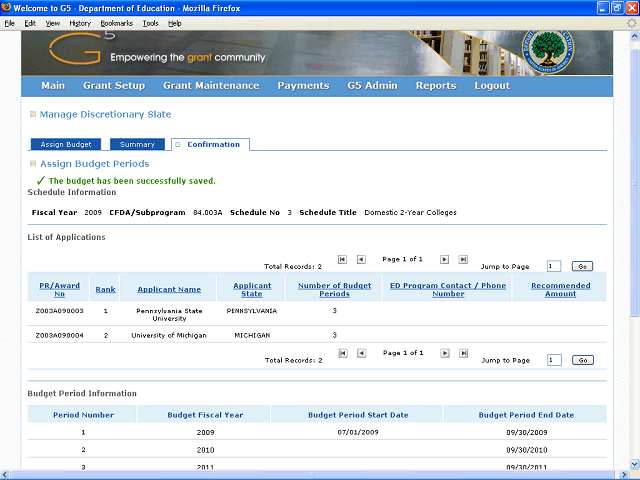This screenshot has width=640, height=480.
Task: Switch to the Assign Budget tab
Action: [65, 145]
